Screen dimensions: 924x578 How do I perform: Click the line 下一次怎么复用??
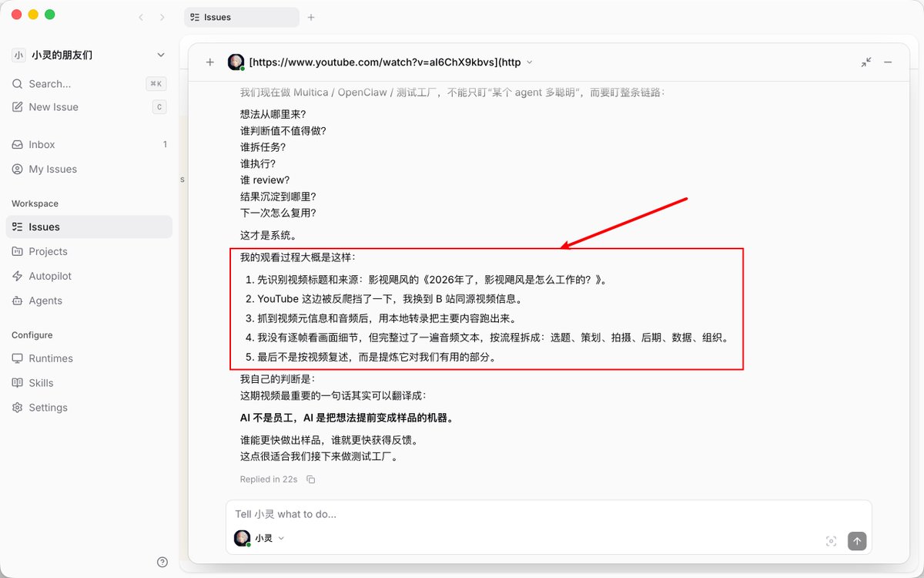click(278, 213)
